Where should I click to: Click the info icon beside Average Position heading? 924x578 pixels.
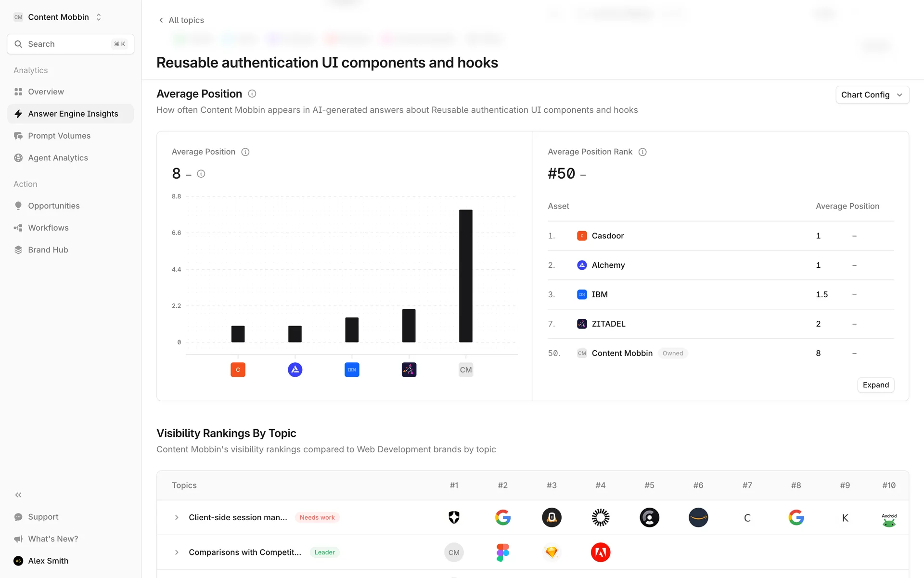point(252,94)
